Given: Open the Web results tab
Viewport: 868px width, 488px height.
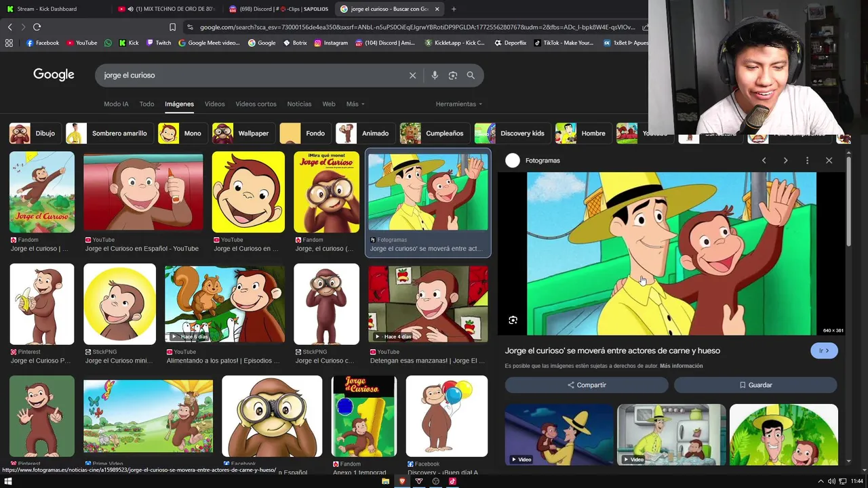Looking at the screenshot, I should (x=329, y=104).
